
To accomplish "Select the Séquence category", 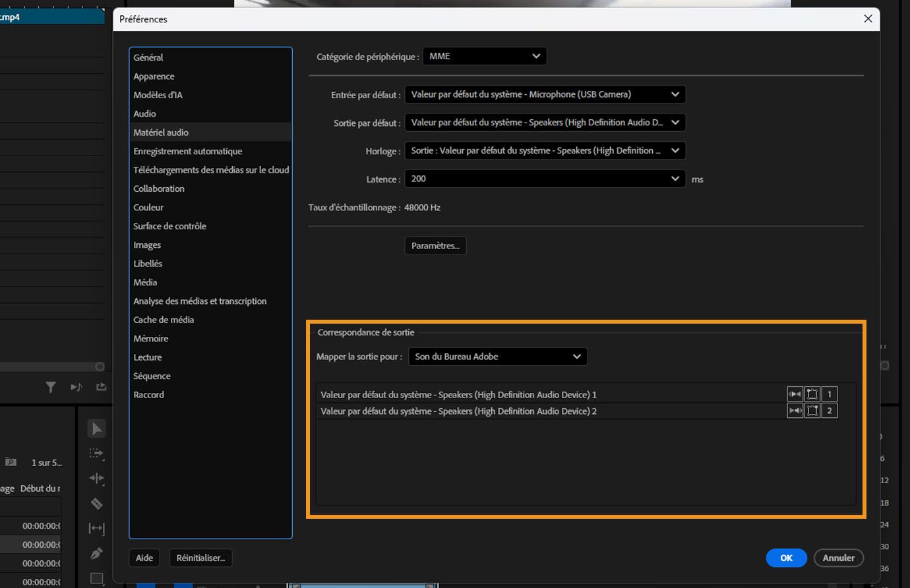I will [210, 376].
